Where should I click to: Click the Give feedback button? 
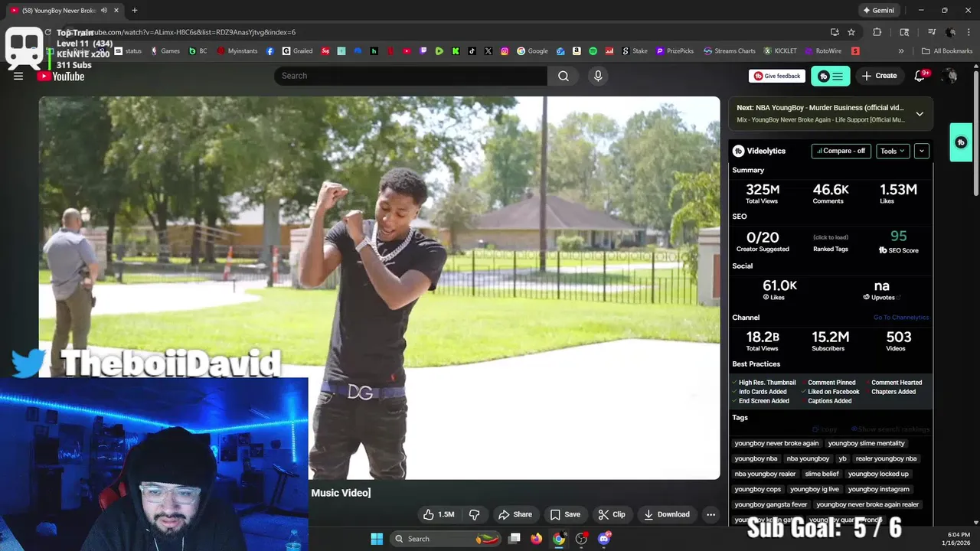[776, 76]
